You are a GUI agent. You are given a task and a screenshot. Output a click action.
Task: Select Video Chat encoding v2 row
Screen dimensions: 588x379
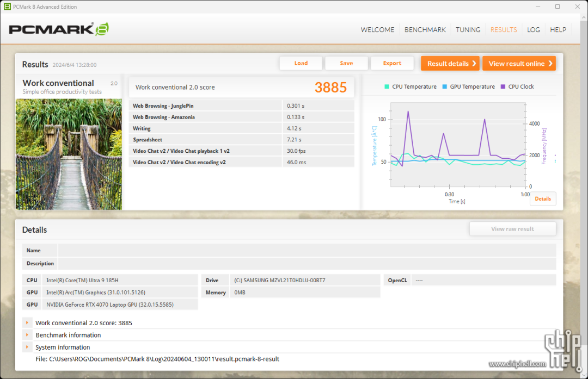click(242, 162)
